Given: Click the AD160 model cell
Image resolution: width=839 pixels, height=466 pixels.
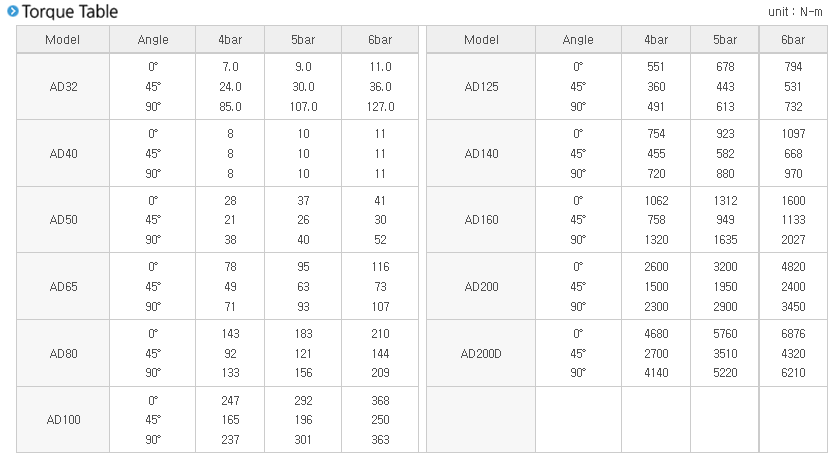Looking at the screenshot, I should (x=481, y=220).
